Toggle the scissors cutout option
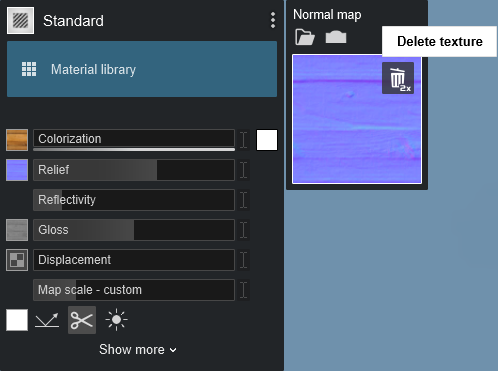The width and height of the screenshot is (498, 371). point(82,320)
